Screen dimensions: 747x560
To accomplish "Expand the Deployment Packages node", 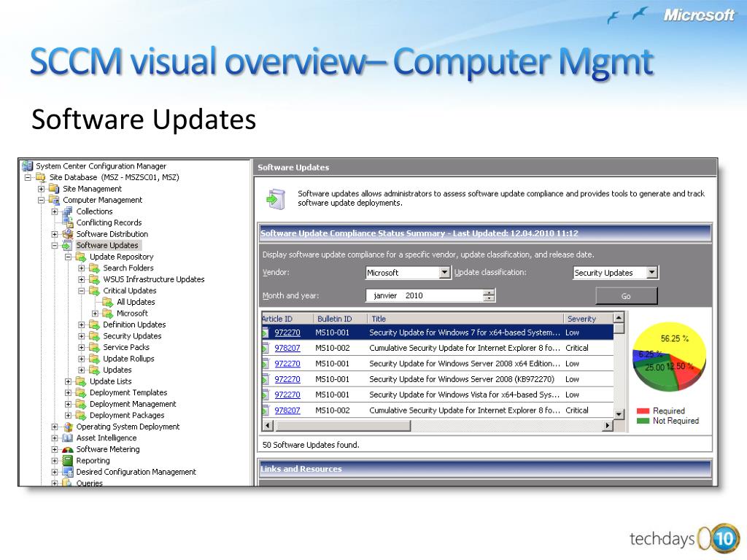I will click(68, 416).
